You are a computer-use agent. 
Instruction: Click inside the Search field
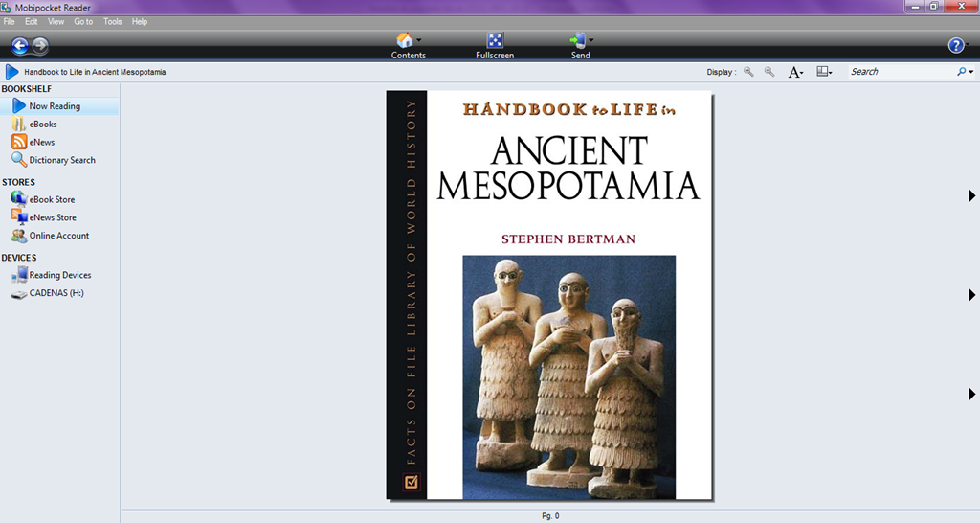coord(902,72)
